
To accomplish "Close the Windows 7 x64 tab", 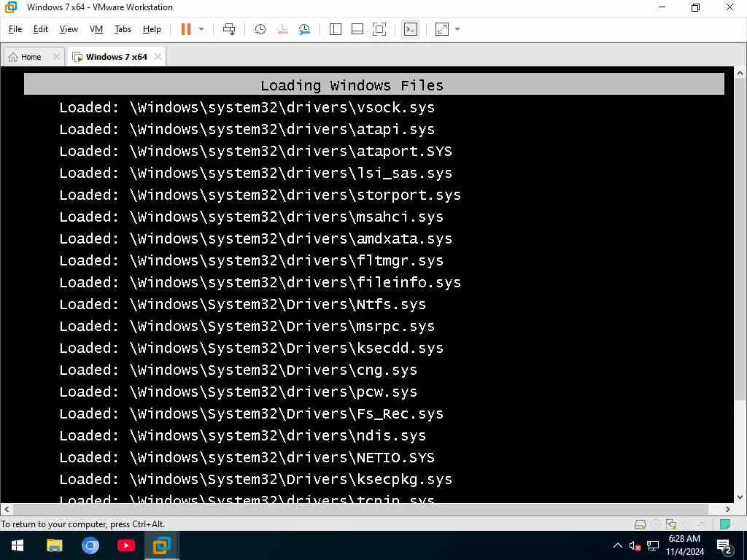I will (158, 57).
